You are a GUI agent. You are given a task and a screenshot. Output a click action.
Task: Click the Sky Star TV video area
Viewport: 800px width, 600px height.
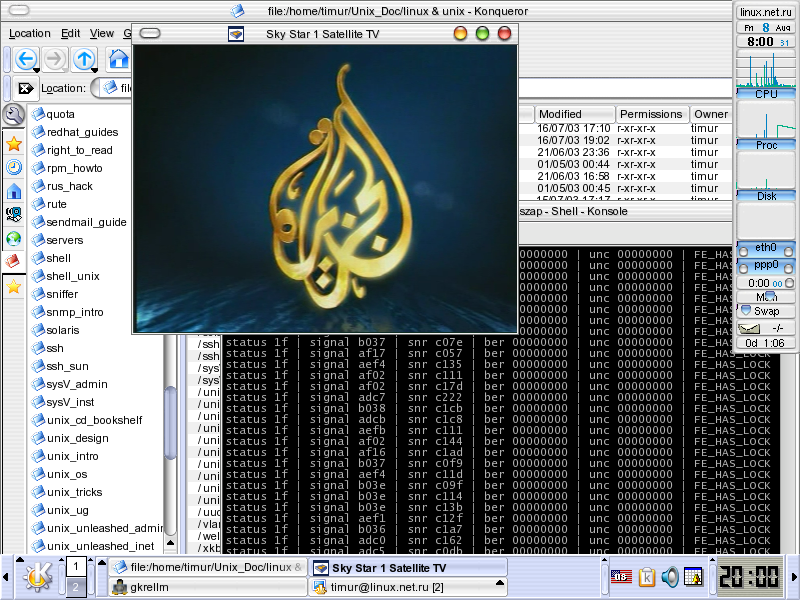[325, 189]
